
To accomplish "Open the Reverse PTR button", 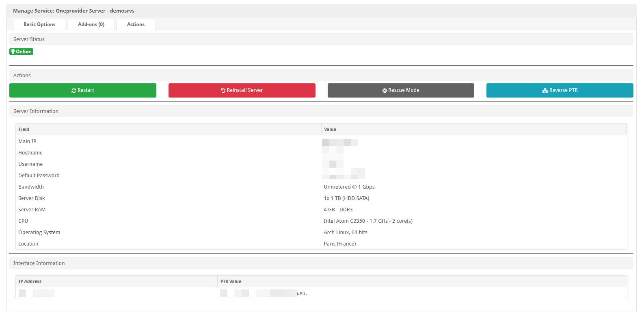I will click(560, 90).
